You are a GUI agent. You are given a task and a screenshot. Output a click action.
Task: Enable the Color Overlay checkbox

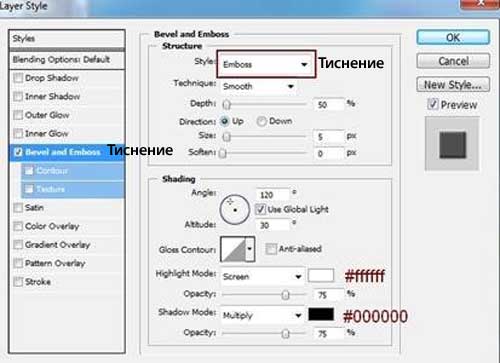[18, 226]
